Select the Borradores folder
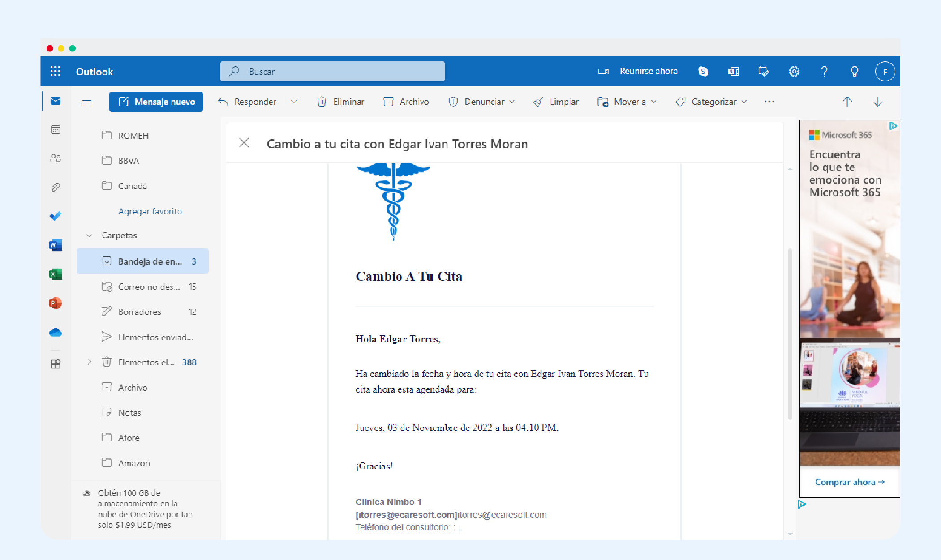 point(139,312)
